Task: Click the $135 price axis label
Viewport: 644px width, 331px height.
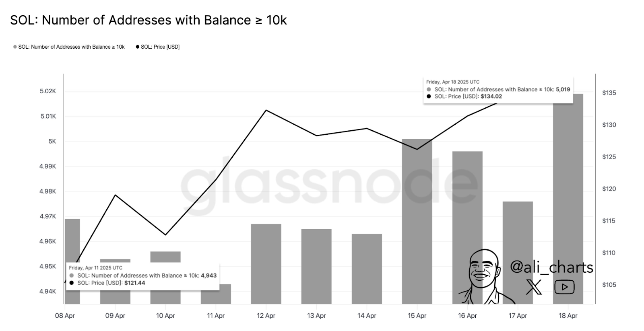Action: 609,93
